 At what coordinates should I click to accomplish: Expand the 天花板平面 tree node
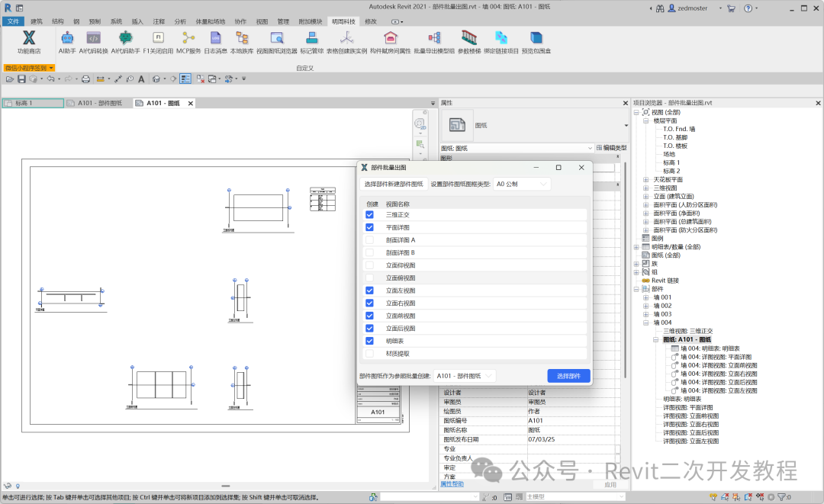[646, 179]
